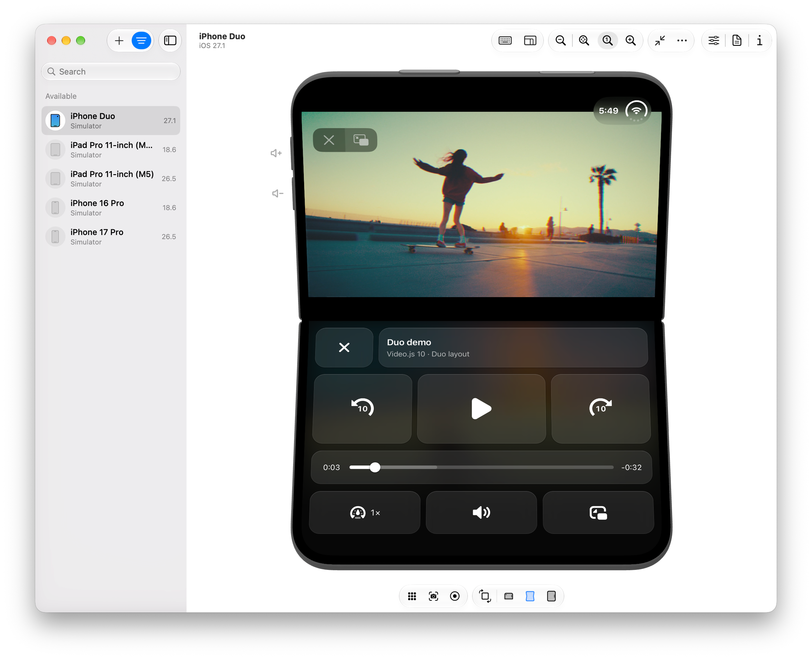
Task: Select iPhone Duo simulator in the list
Action: [110, 121]
